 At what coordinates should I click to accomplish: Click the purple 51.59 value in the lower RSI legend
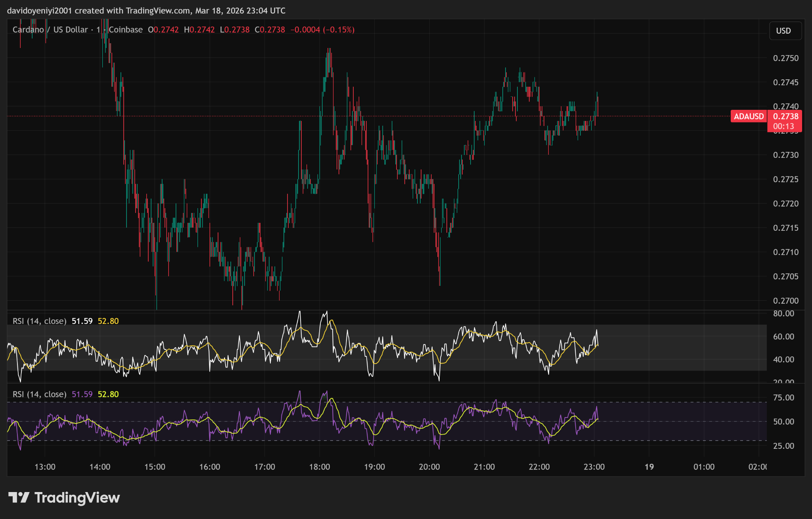(82, 395)
